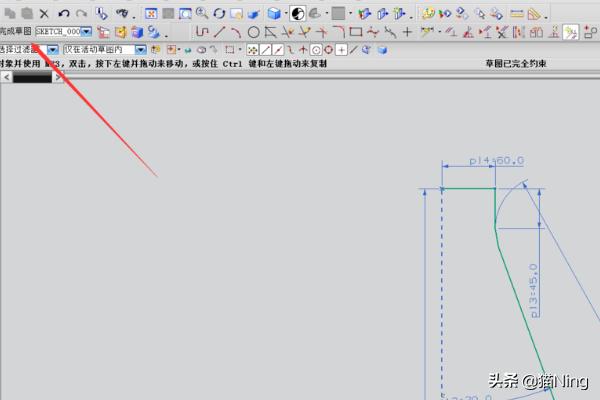Click the left scroll arrow under toolbar
Image resolution: width=600 pixels, height=400 pixels.
[5, 78]
